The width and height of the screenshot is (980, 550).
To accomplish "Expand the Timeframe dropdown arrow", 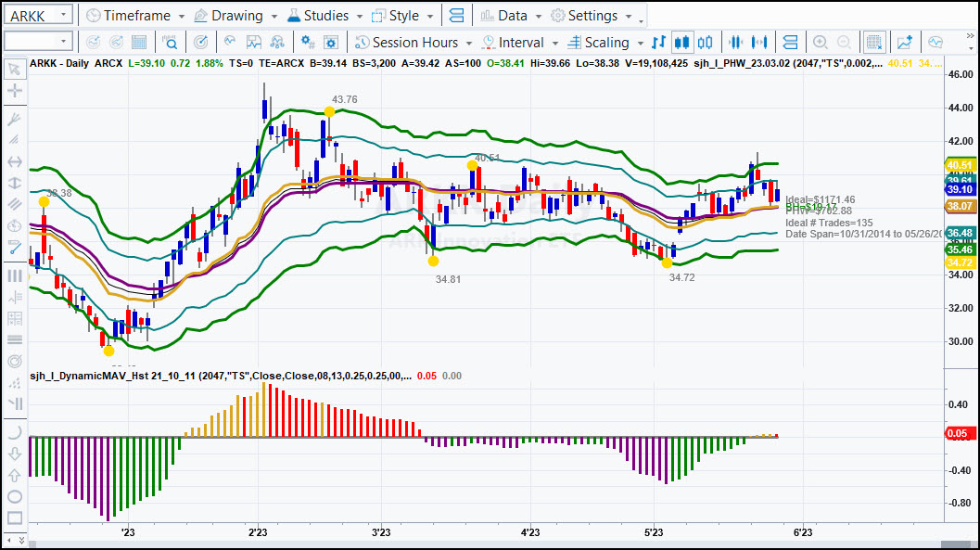I will click(x=181, y=17).
